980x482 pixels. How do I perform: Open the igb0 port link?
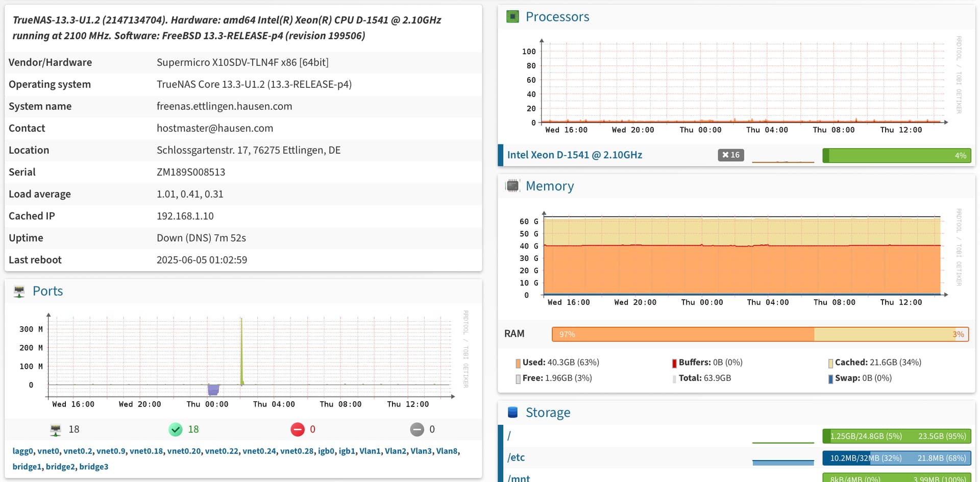pos(326,451)
